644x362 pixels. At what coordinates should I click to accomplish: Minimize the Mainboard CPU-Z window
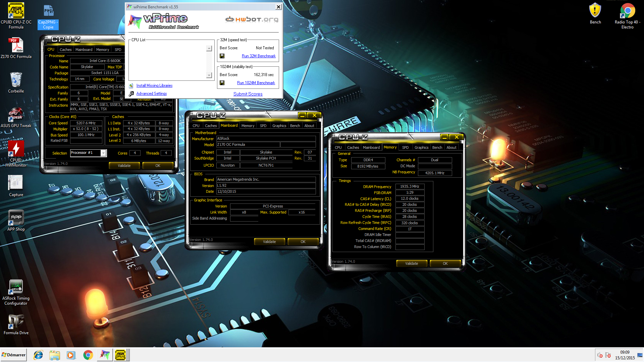pyautogui.click(x=302, y=115)
